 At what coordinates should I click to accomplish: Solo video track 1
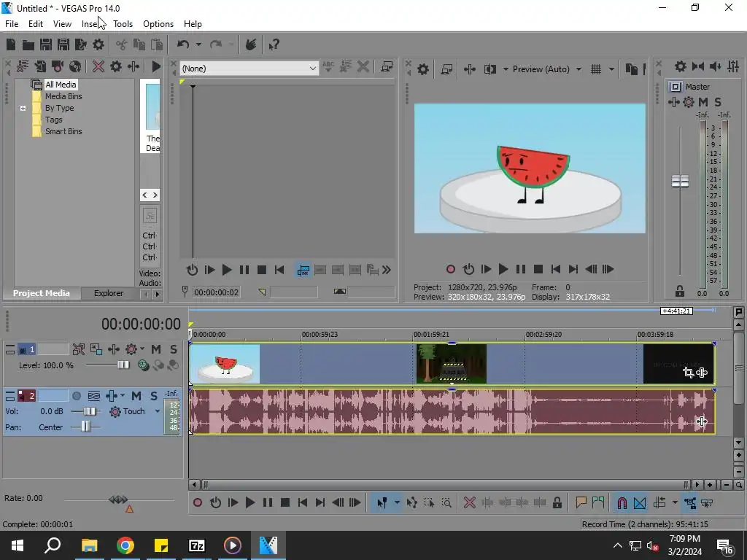tap(174, 349)
